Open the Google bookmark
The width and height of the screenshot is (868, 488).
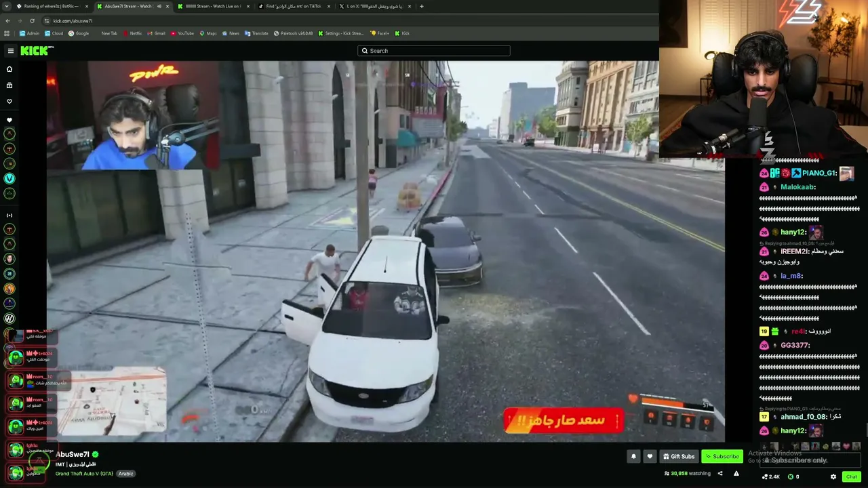(79, 33)
